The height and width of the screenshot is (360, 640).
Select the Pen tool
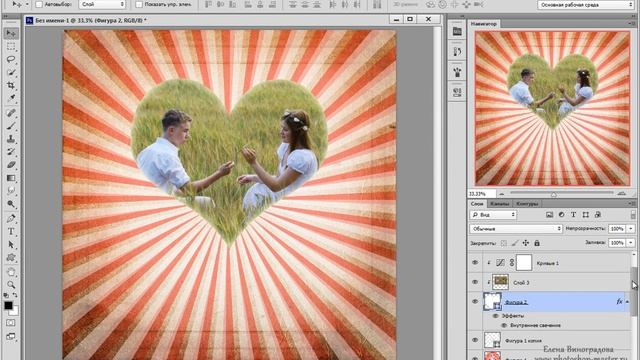tap(11, 218)
